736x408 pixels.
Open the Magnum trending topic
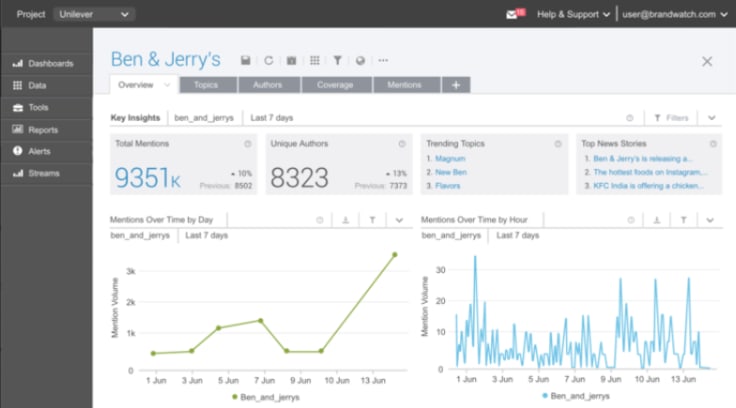tap(450, 159)
